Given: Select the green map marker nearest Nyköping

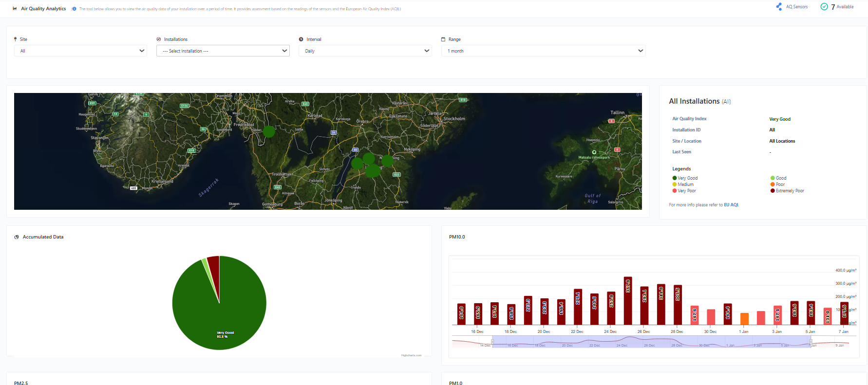Looking at the screenshot, I should coord(387,161).
